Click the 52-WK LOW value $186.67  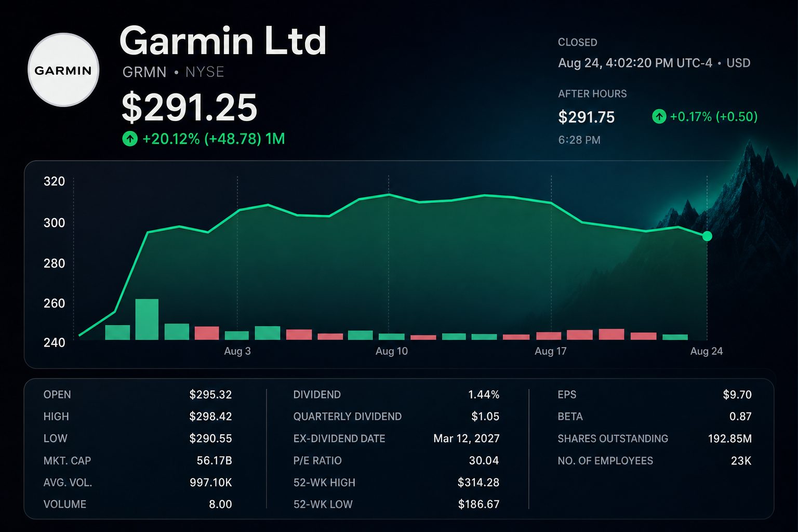pos(478,504)
